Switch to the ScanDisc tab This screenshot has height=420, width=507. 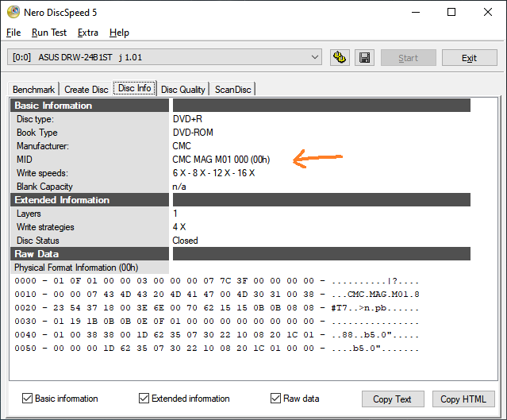(x=232, y=89)
